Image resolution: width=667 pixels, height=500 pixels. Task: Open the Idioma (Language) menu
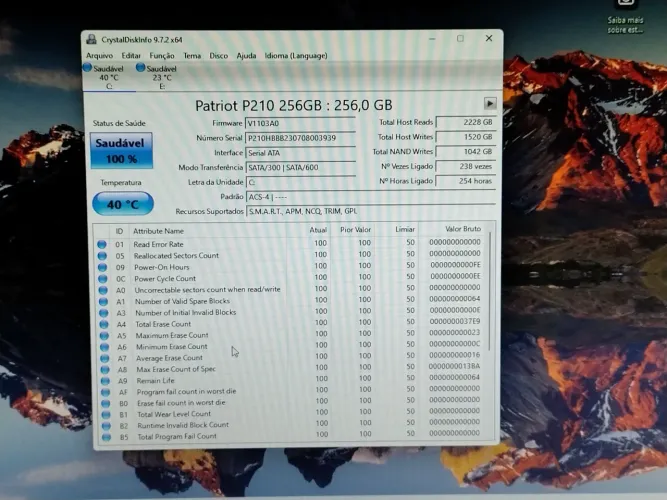click(x=296, y=56)
